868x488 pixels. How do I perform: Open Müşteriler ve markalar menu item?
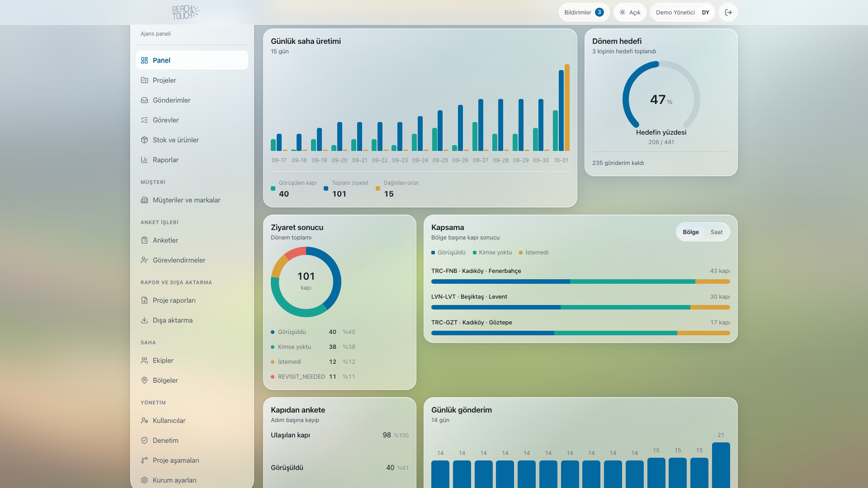pyautogui.click(x=192, y=200)
